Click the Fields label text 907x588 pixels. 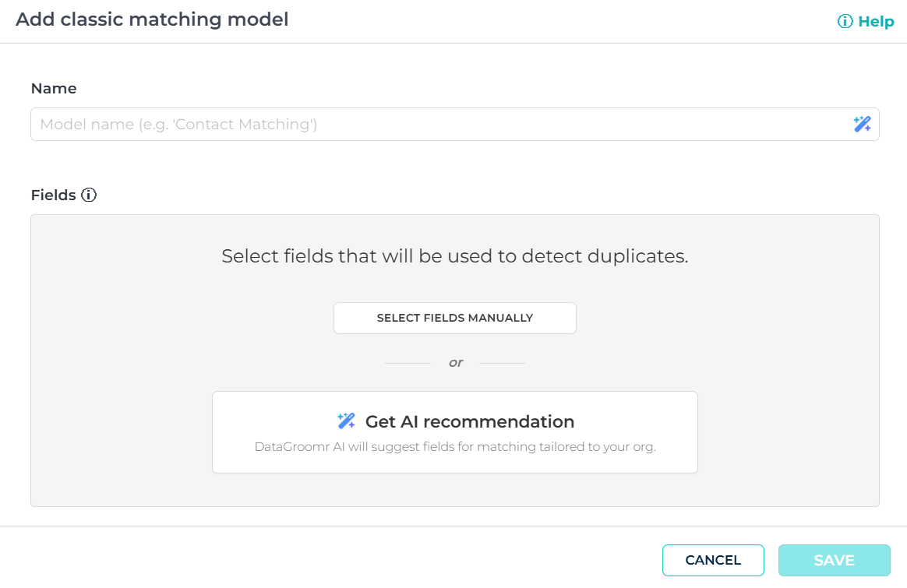53,195
